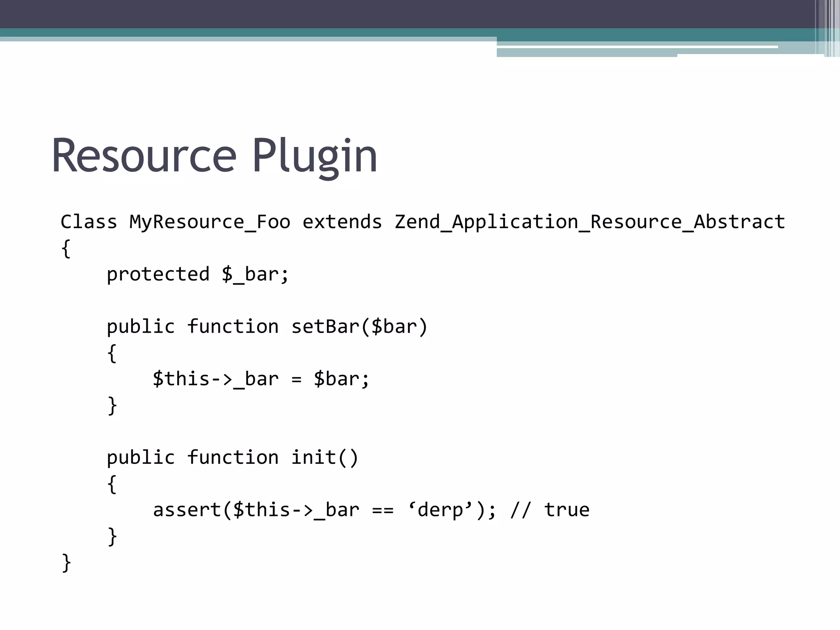
Task: Click the 'public' keyword before setBar
Action: [140, 326]
